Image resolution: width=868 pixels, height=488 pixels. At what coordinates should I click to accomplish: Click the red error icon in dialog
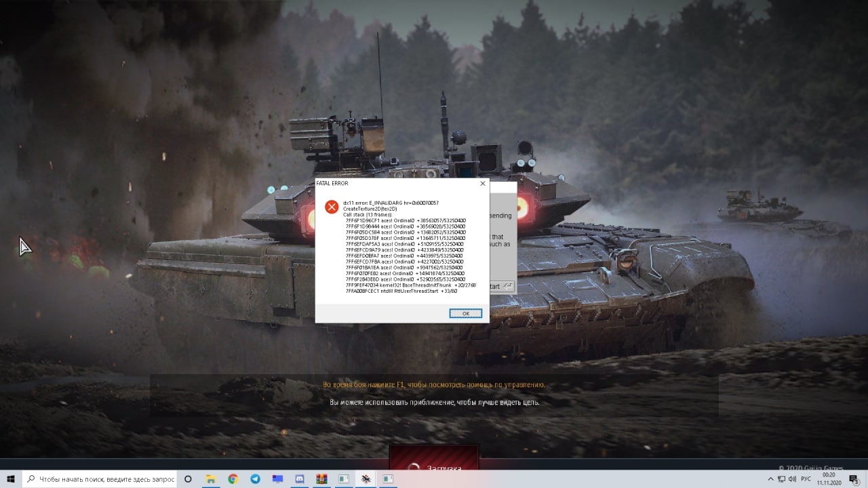(332, 207)
